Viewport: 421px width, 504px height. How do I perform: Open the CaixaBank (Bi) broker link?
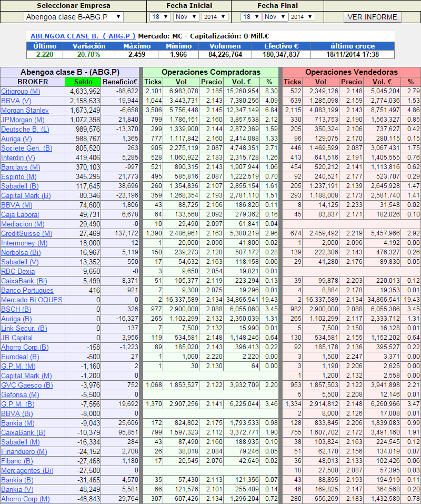[x=24, y=281]
